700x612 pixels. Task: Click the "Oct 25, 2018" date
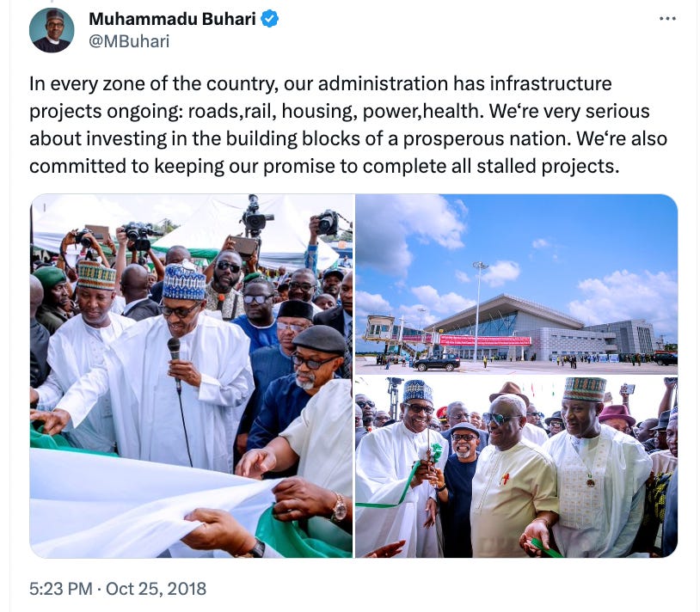(156, 589)
